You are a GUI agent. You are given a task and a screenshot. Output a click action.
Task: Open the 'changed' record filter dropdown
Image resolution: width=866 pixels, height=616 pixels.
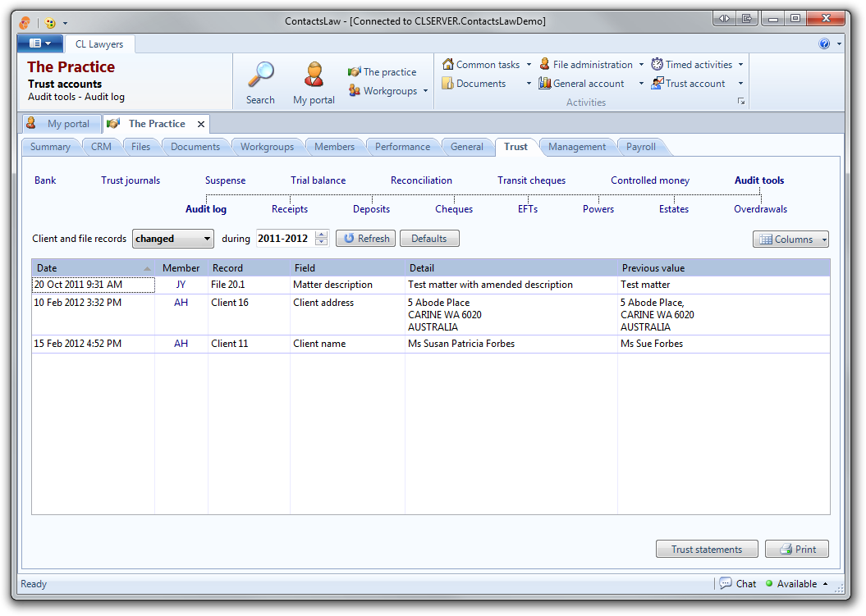(173, 239)
